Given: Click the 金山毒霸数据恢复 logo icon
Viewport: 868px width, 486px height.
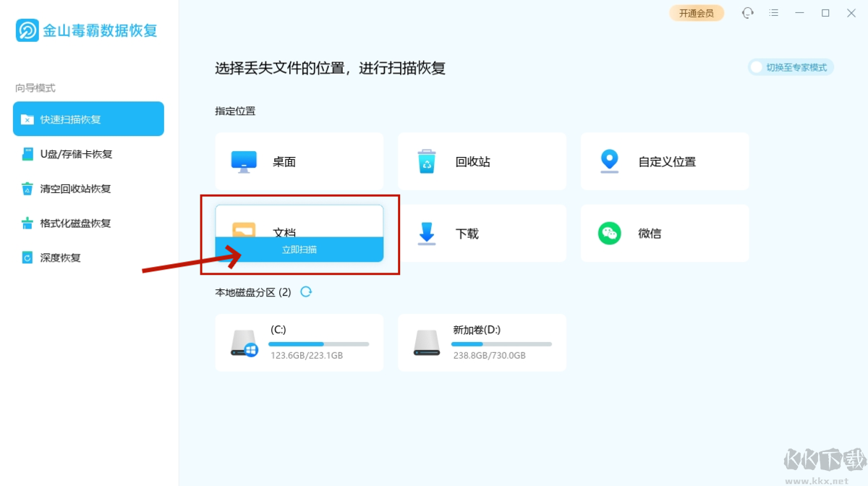Looking at the screenshot, I should click(x=26, y=30).
